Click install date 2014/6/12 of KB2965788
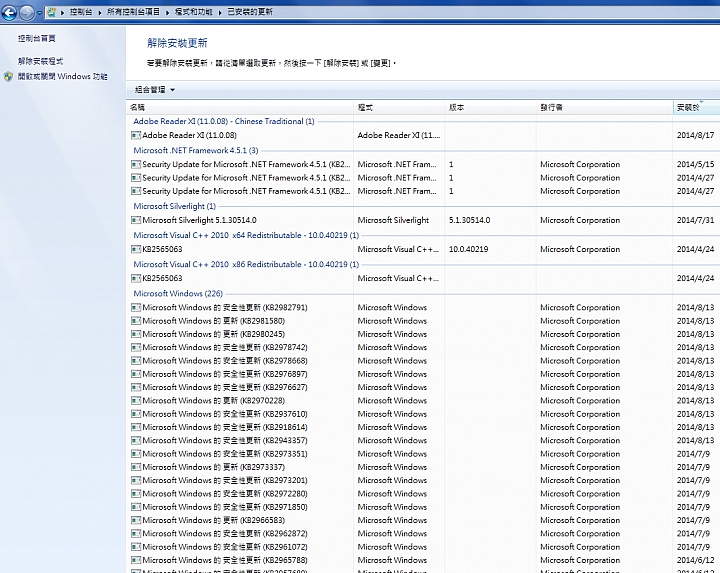The width and height of the screenshot is (720, 573). coord(695,560)
